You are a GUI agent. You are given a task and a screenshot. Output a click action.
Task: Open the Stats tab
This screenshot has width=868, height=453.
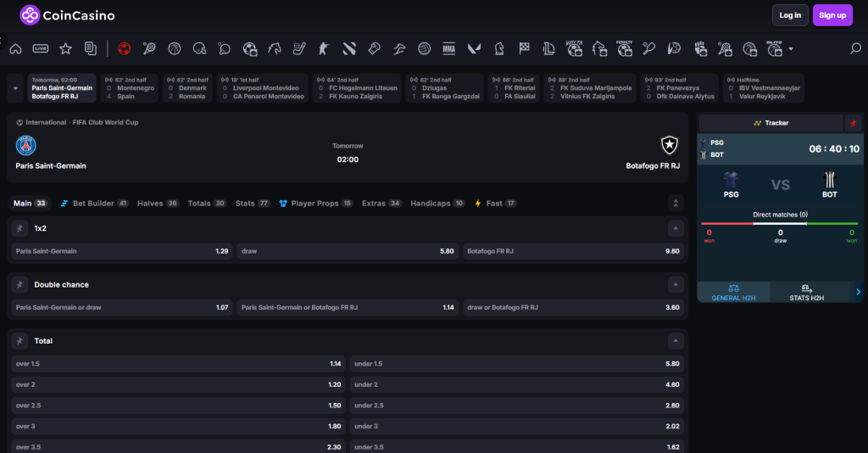point(253,204)
